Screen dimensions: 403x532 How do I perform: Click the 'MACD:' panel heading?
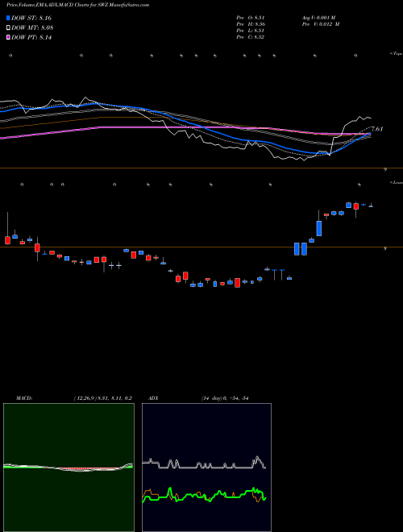(23, 398)
